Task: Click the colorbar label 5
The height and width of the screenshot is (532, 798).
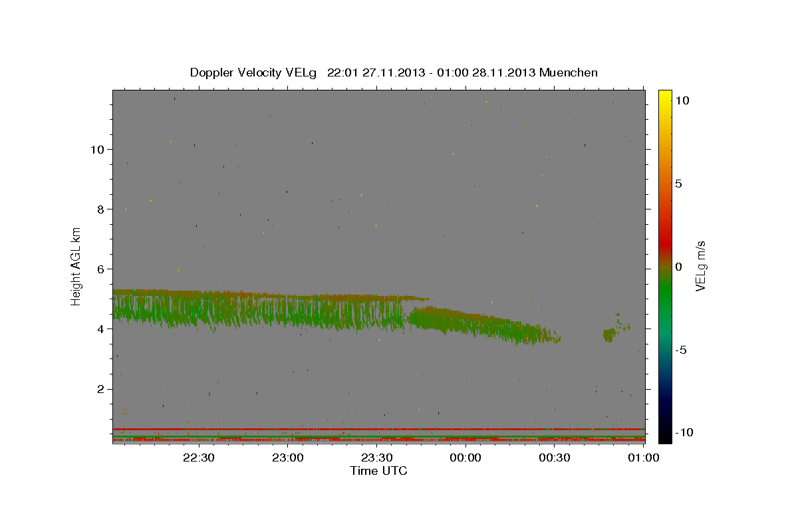Action: [678, 184]
